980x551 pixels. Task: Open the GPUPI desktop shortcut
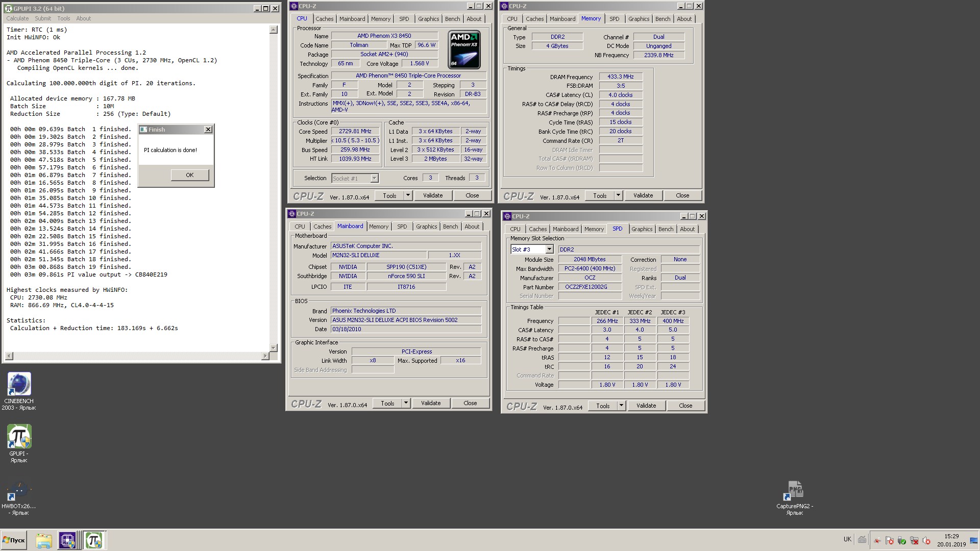point(19,443)
